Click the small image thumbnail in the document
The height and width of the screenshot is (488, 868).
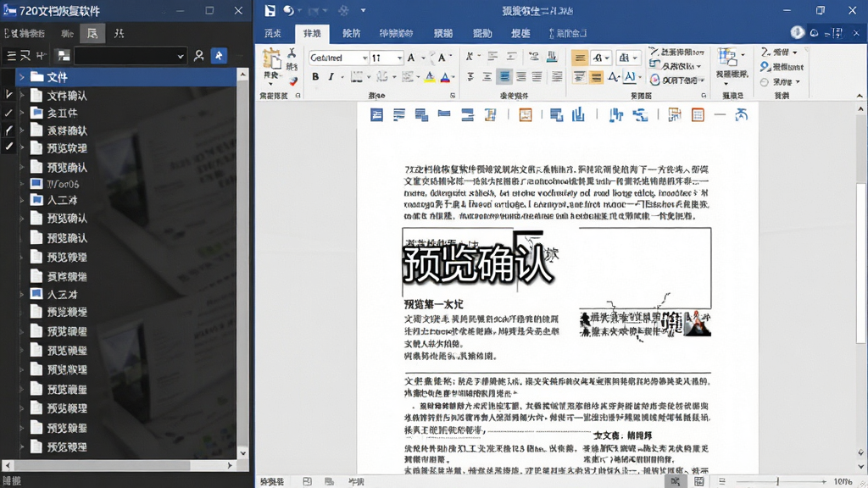coord(698,324)
